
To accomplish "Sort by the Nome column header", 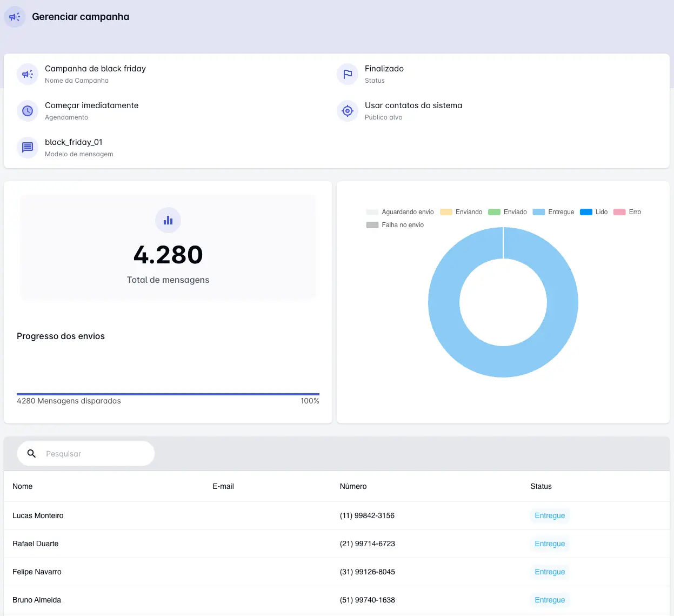I will pyautogui.click(x=22, y=486).
